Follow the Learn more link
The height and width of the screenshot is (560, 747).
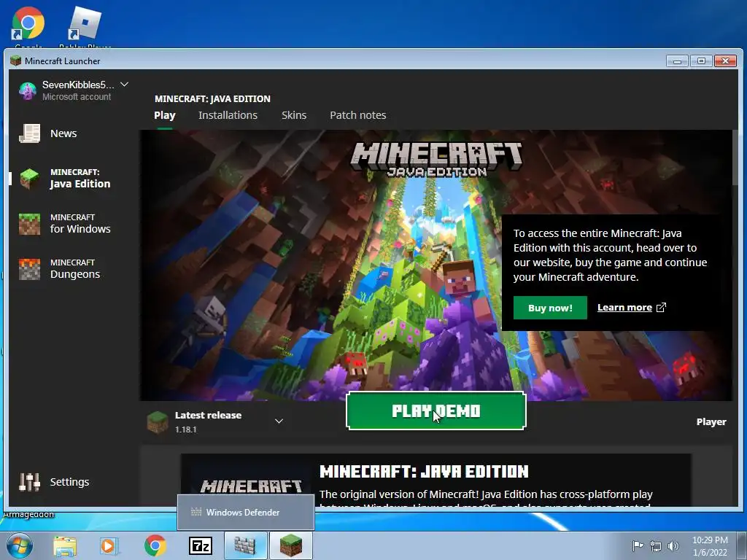point(624,308)
